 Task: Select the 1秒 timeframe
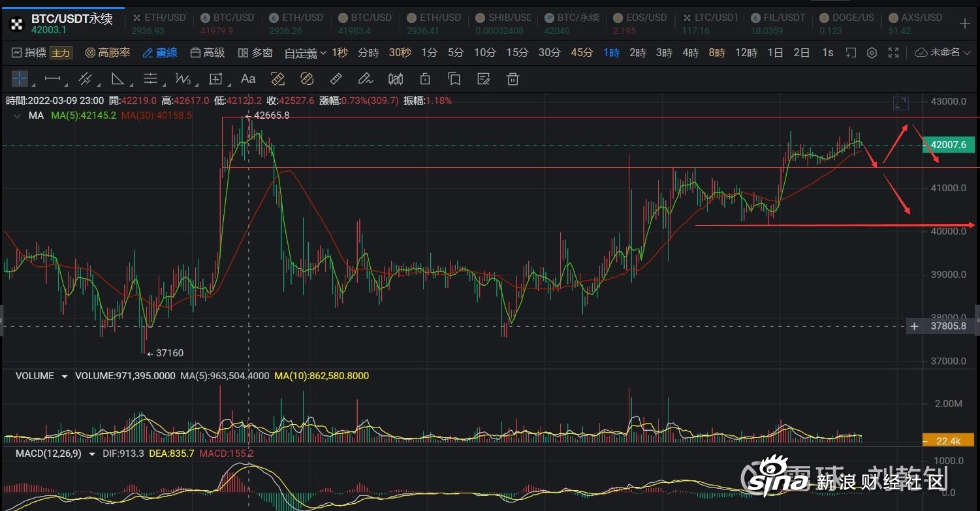point(340,52)
